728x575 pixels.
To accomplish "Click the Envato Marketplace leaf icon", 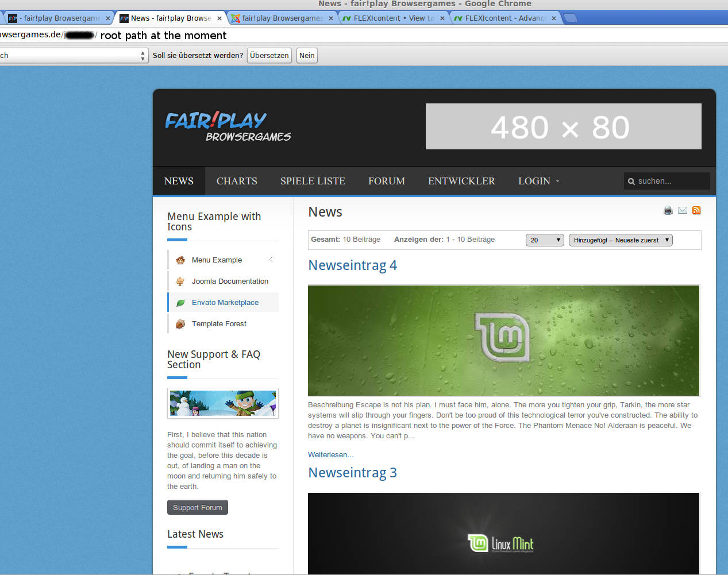I will coord(180,303).
